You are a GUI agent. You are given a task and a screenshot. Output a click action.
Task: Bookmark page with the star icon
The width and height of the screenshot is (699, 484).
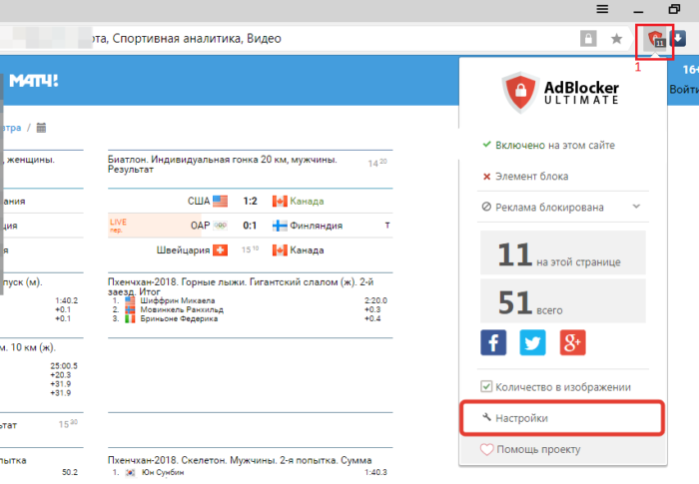pyautogui.click(x=617, y=39)
